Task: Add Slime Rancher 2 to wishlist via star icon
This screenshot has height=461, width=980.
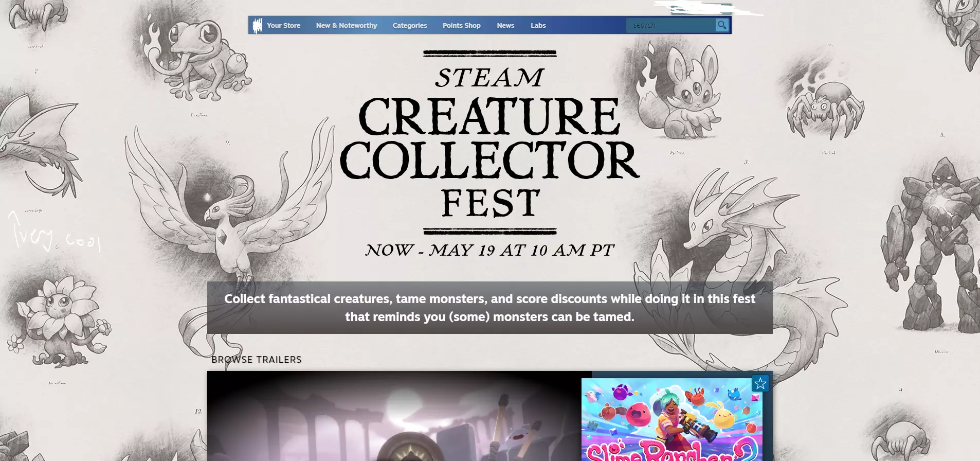Action: click(760, 383)
